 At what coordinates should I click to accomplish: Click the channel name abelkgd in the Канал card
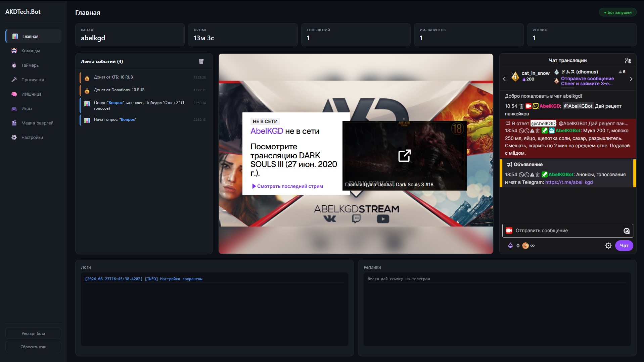click(93, 38)
